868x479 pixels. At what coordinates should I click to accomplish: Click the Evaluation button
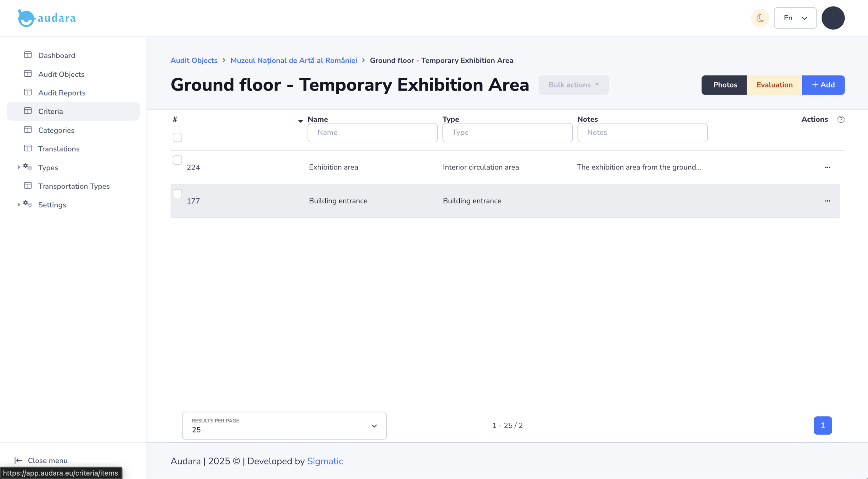click(774, 85)
